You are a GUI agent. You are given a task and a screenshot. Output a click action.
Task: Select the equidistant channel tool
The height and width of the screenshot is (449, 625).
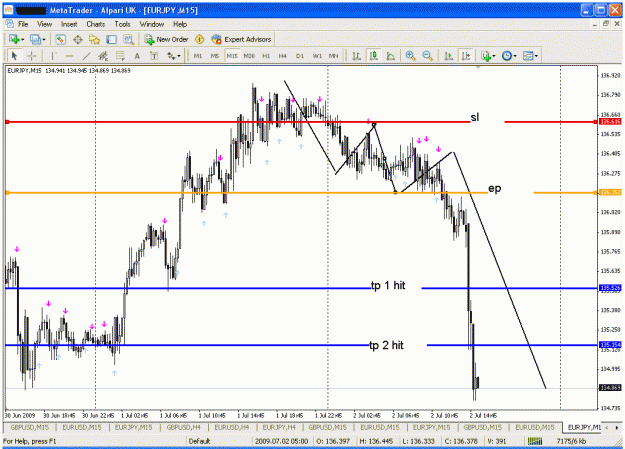[103, 56]
